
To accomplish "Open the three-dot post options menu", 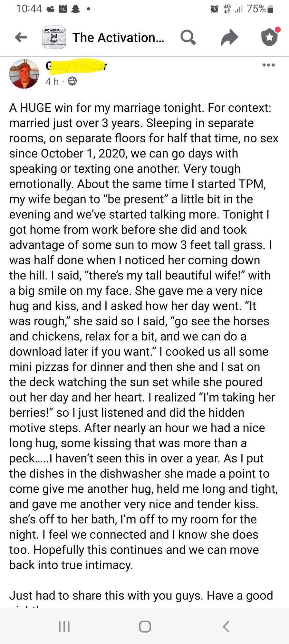I will click(268, 65).
